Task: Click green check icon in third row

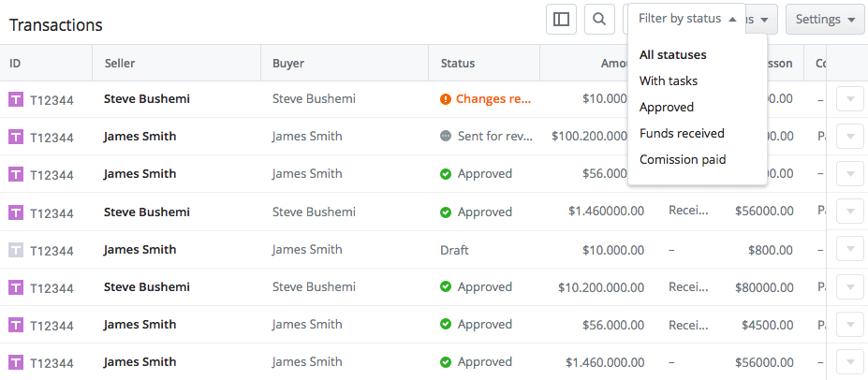Action: 446,173
